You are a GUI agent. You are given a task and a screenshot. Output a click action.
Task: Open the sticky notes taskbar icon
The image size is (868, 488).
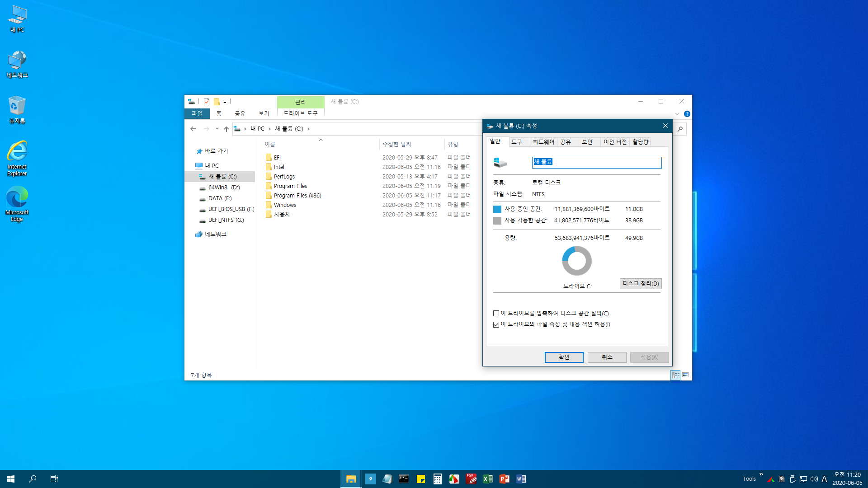click(420, 479)
